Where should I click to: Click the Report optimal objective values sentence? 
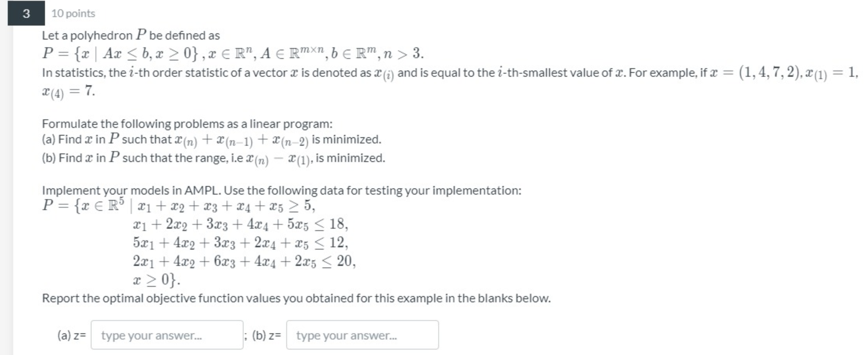[297, 298]
